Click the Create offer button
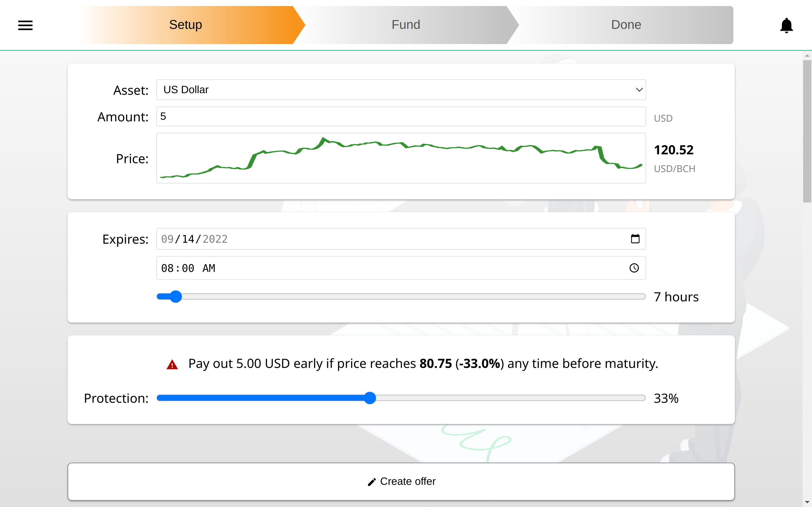The image size is (812, 507). tap(401, 482)
